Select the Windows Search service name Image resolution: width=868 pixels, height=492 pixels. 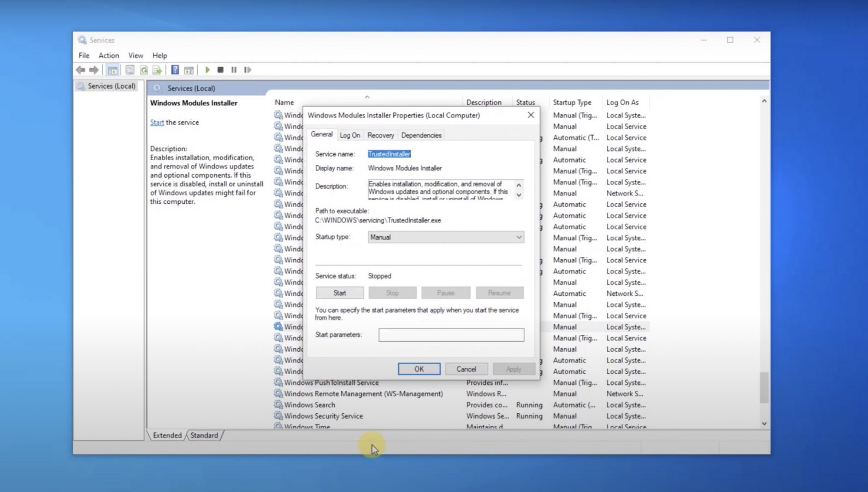[x=309, y=405]
